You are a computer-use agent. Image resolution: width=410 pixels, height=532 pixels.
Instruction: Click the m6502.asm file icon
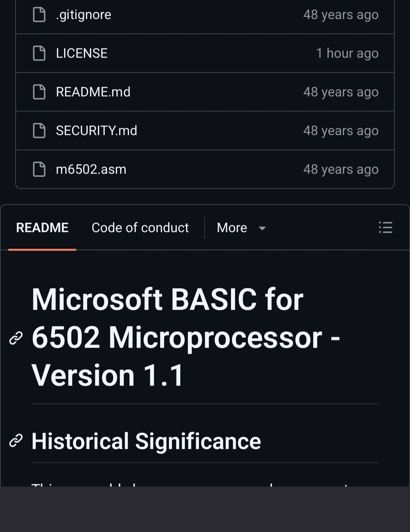point(39,169)
